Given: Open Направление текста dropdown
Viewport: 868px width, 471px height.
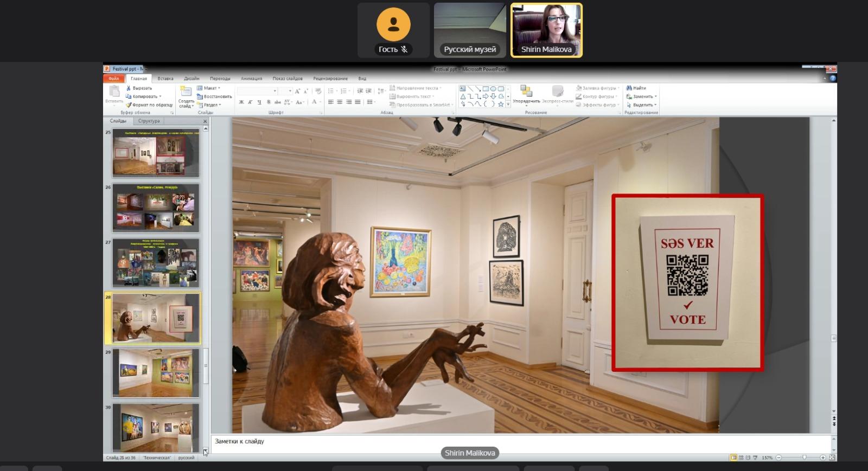Looking at the screenshot, I should (x=416, y=88).
